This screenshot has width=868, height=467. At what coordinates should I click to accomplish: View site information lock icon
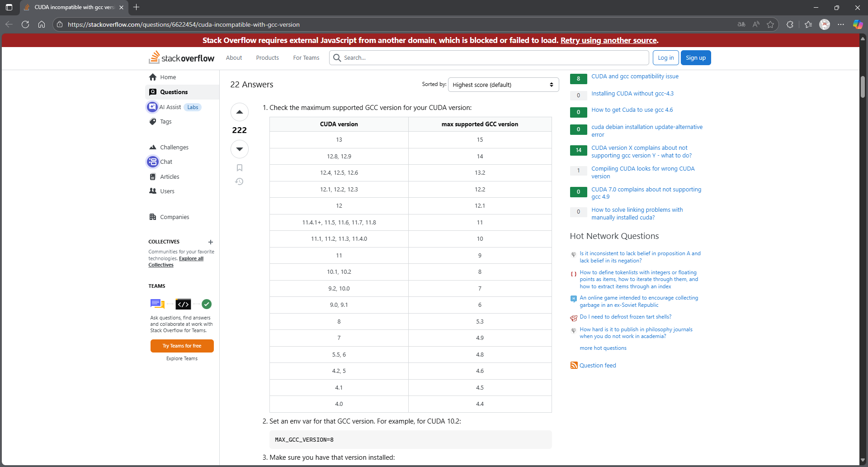click(60, 24)
